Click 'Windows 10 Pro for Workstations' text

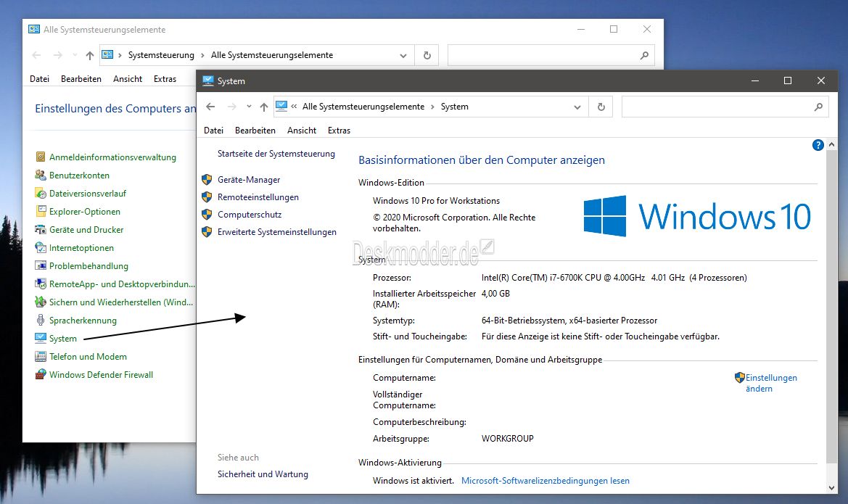[437, 201]
